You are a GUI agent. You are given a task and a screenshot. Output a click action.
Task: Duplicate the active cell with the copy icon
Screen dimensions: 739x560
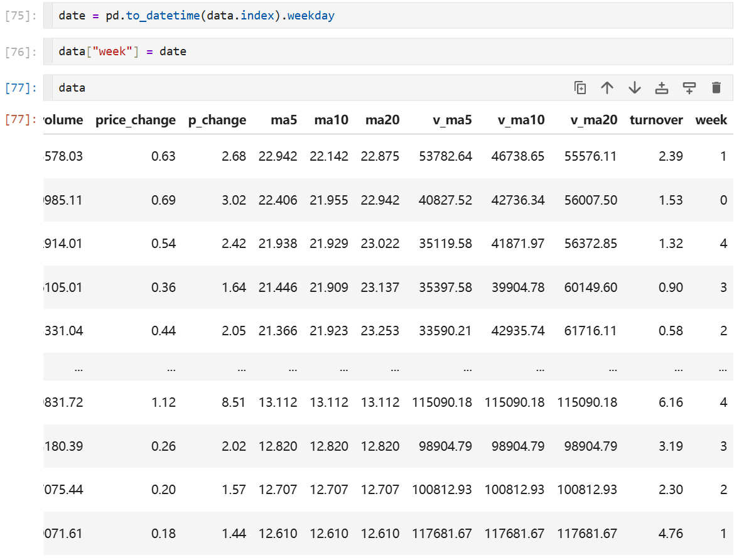pos(580,88)
